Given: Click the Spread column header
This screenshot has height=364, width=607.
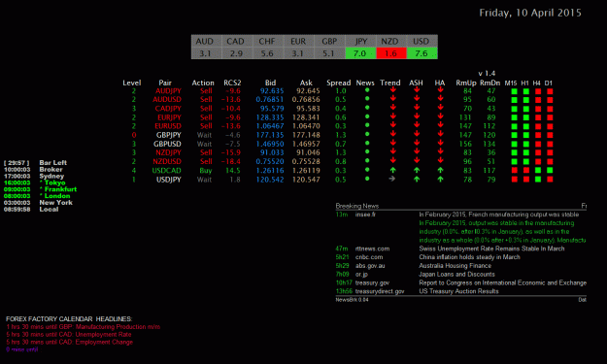Looking at the screenshot, I should (338, 83).
